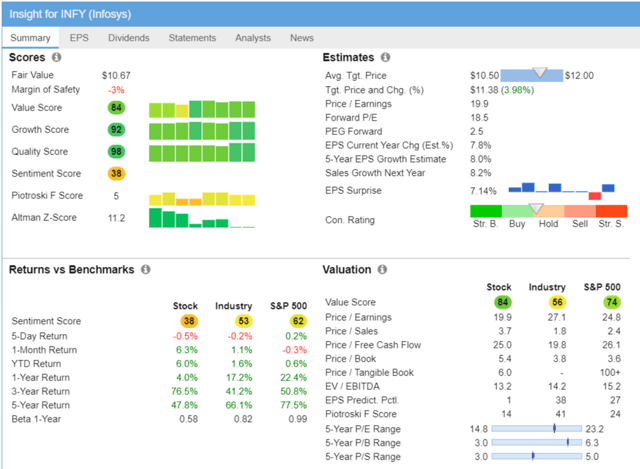Click the S&P 500 5-Year Return 77.5%
This screenshot has width=640, height=469.
(293, 405)
